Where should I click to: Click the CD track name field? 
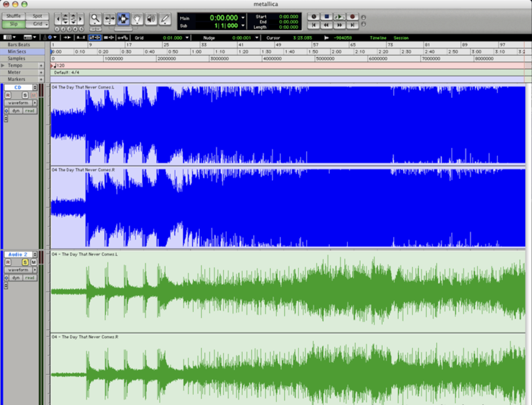(x=18, y=87)
